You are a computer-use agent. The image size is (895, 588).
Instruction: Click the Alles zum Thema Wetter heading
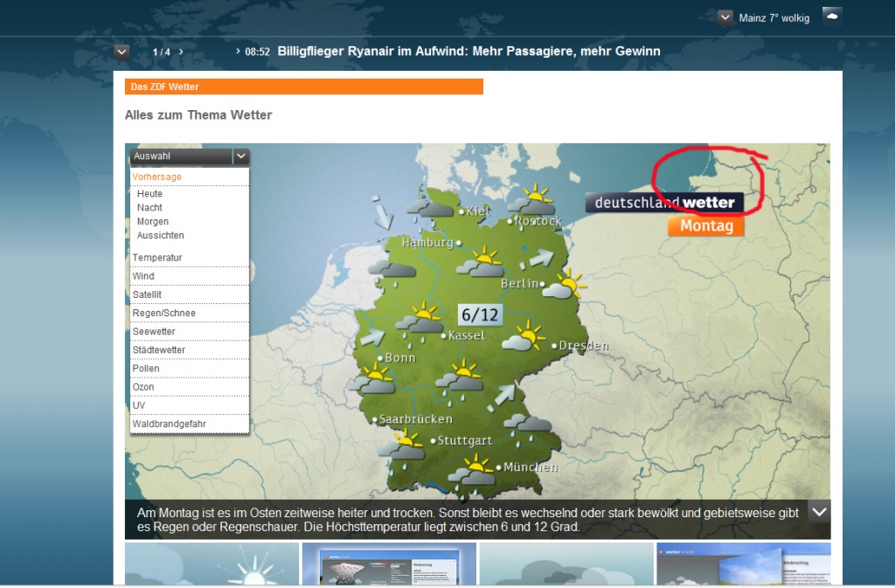(198, 114)
